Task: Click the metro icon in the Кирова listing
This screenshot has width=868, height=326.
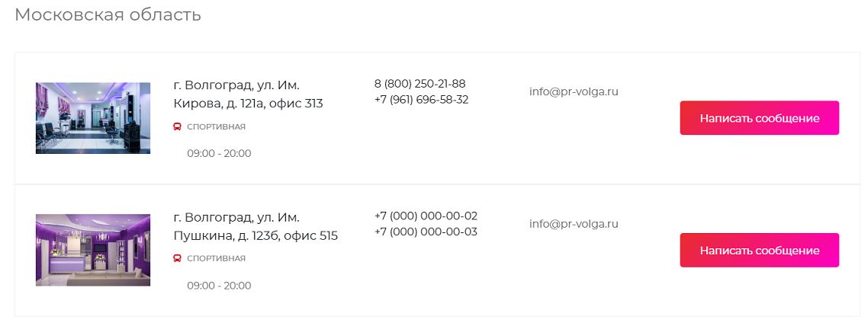Action: click(x=177, y=126)
